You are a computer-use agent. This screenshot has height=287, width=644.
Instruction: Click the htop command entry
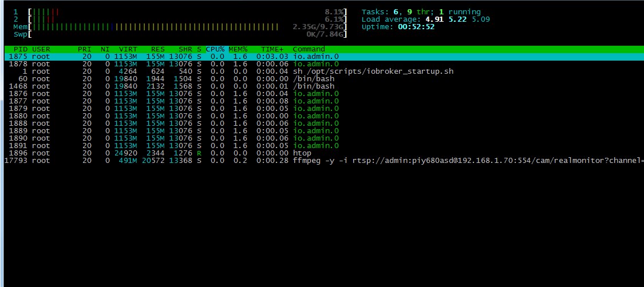302,153
